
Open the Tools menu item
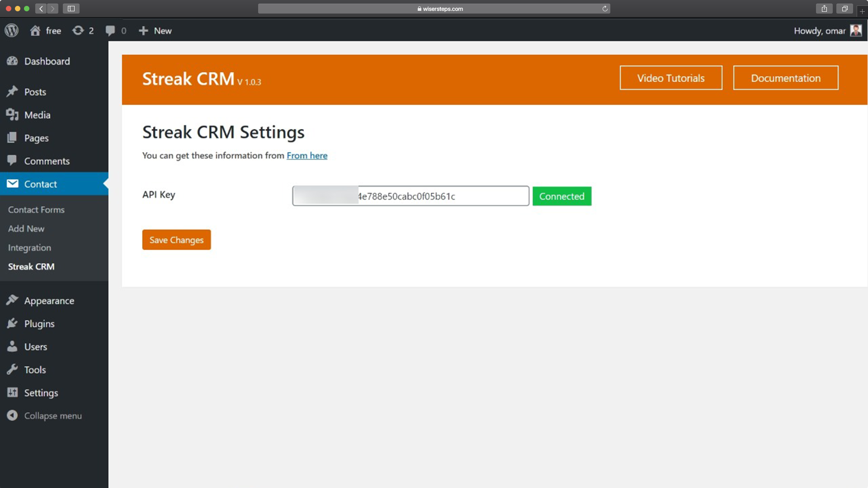[54, 370]
